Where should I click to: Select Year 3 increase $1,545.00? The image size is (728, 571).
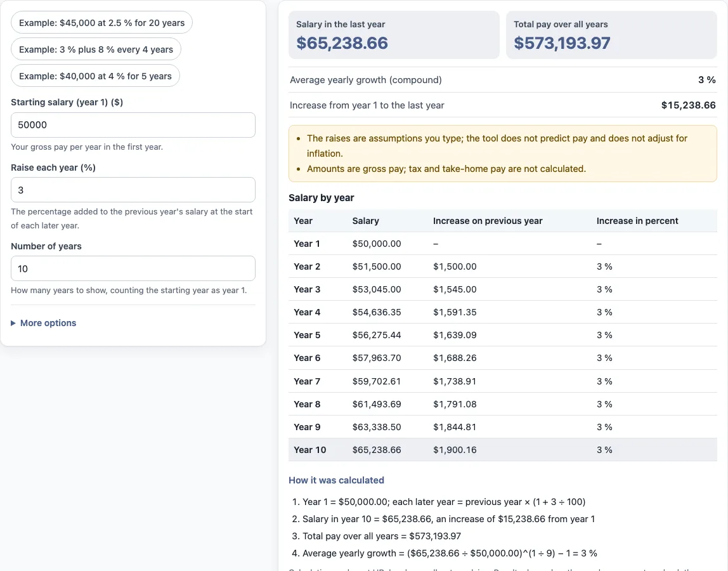(455, 289)
